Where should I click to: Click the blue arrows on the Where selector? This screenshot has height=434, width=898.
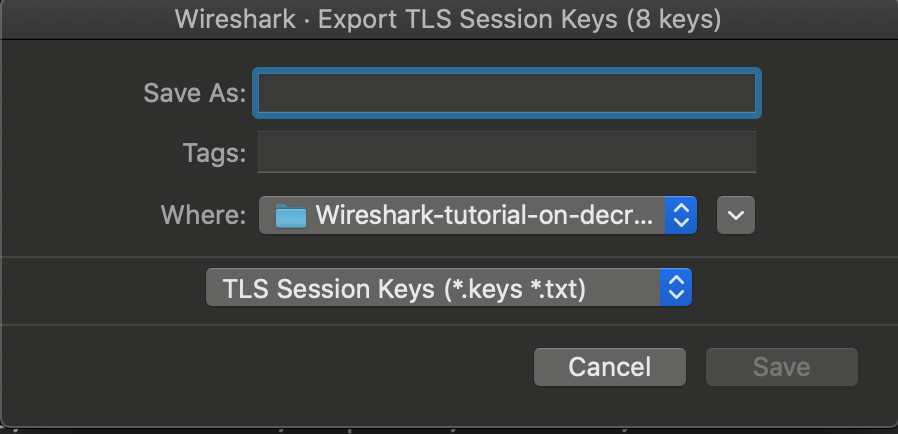point(680,214)
